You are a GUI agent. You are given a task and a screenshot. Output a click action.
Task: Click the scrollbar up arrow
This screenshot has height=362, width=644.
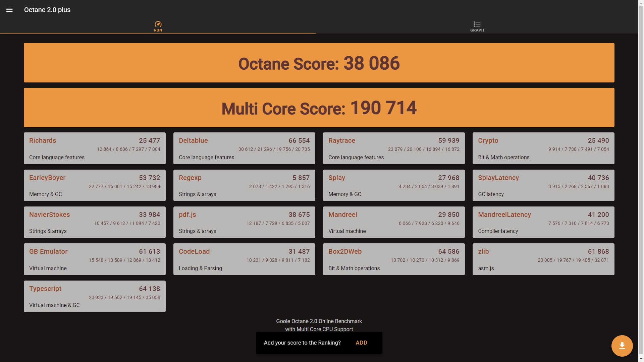(x=641, y=2)
